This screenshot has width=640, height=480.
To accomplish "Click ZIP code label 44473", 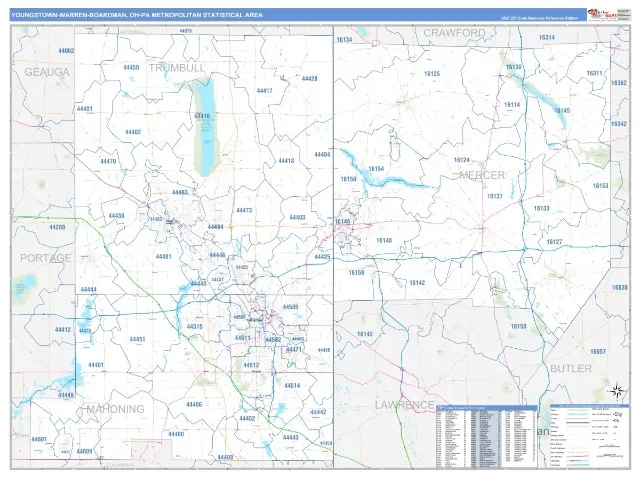I will point(244,211).
